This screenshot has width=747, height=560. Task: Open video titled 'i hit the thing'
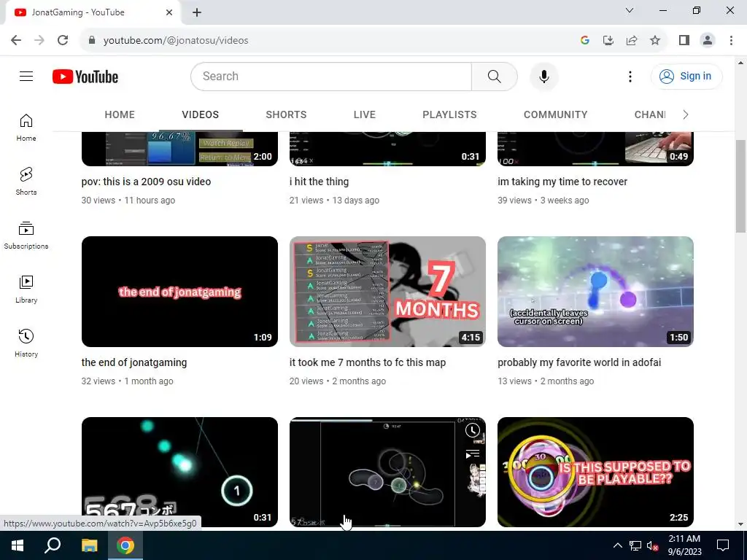point(319,182)
